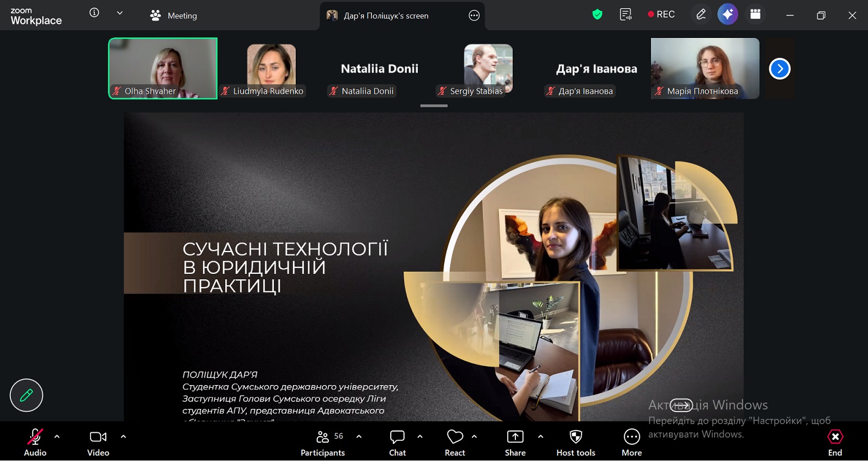Open the Meeting tab
868x461 pixels.
174,16
